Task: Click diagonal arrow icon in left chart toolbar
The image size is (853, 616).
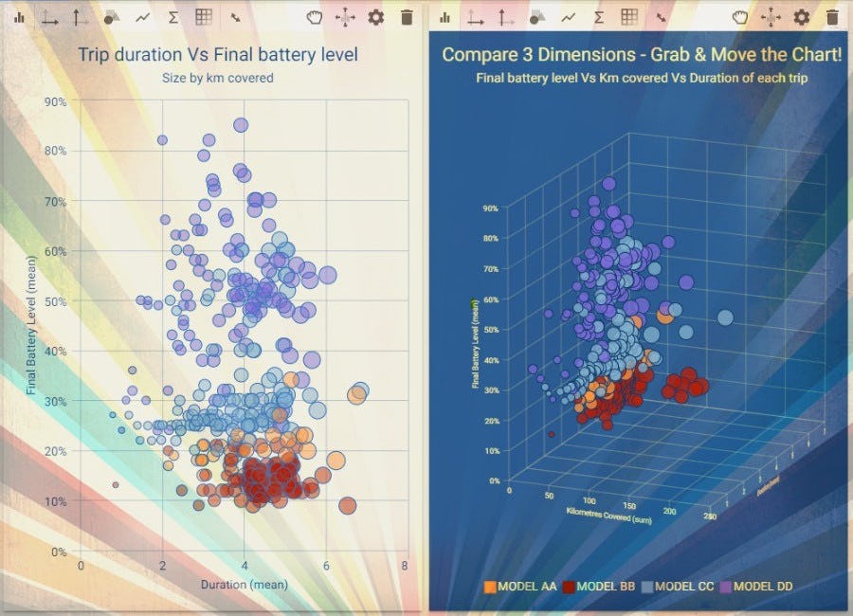Action: pos(235,17)
